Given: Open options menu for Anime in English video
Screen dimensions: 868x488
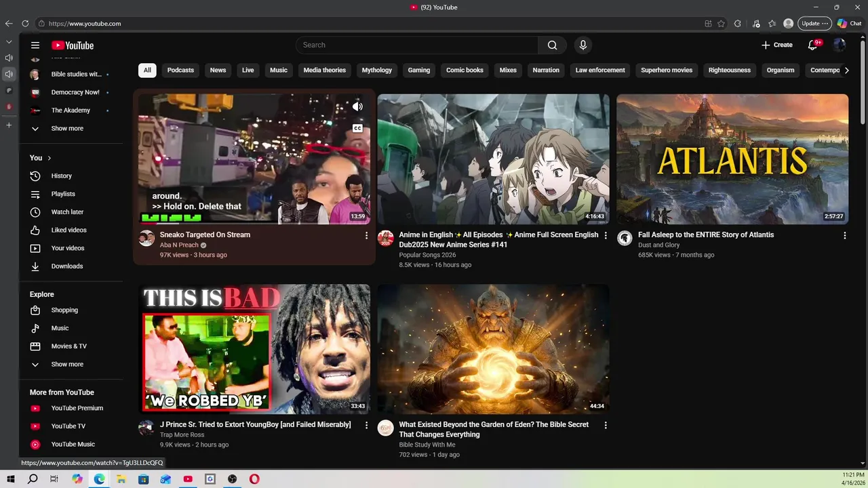Looking at the screenshot, I should [606, 235].
